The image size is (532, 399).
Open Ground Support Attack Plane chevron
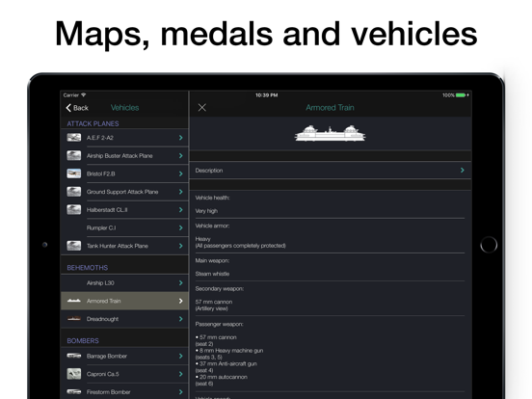[181, 192]
